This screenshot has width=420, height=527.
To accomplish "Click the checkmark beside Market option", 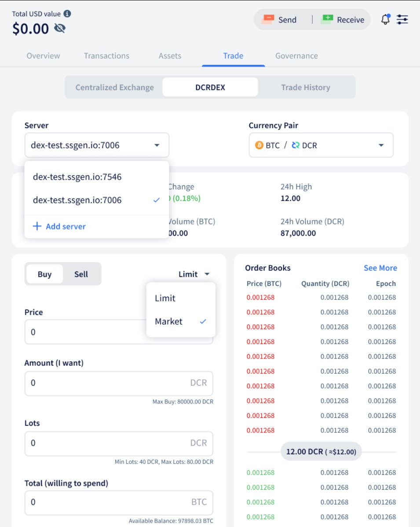I will [x=203, y=321].
